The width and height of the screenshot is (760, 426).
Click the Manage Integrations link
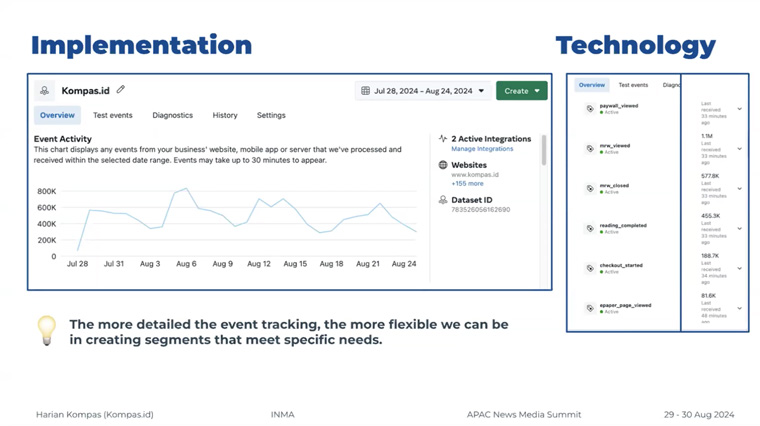(x=482, y=149)
